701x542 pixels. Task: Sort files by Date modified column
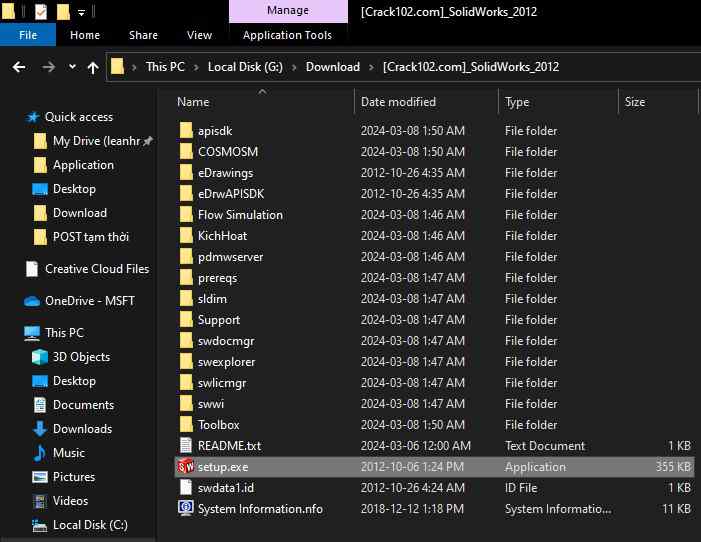click(x=398, y=102)
